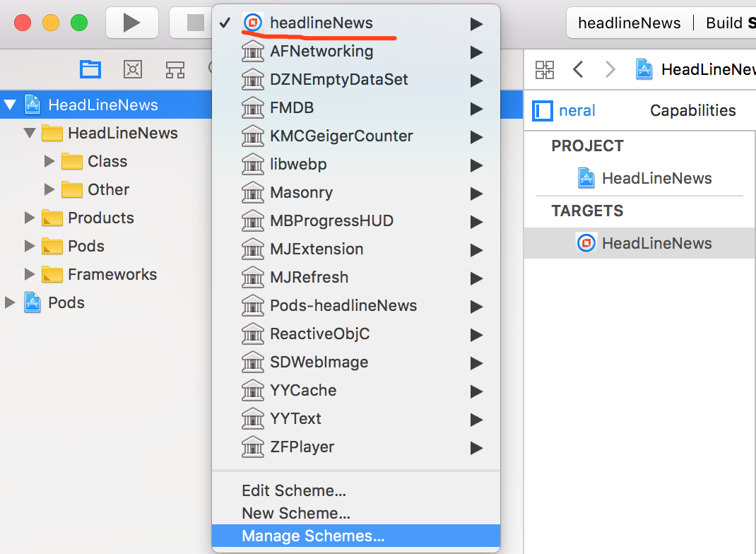Click the FMDB library icon

pos(253,107)
